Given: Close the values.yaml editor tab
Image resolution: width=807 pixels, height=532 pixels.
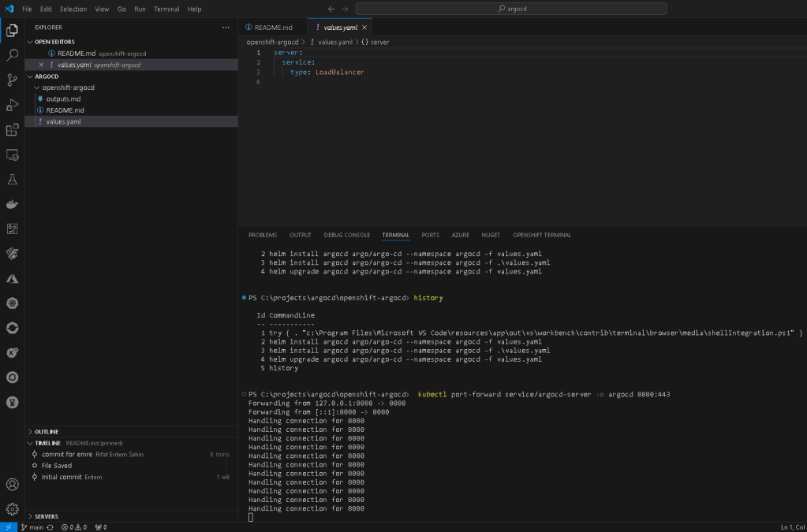Looking at the screenshot, I should [364, 28].
